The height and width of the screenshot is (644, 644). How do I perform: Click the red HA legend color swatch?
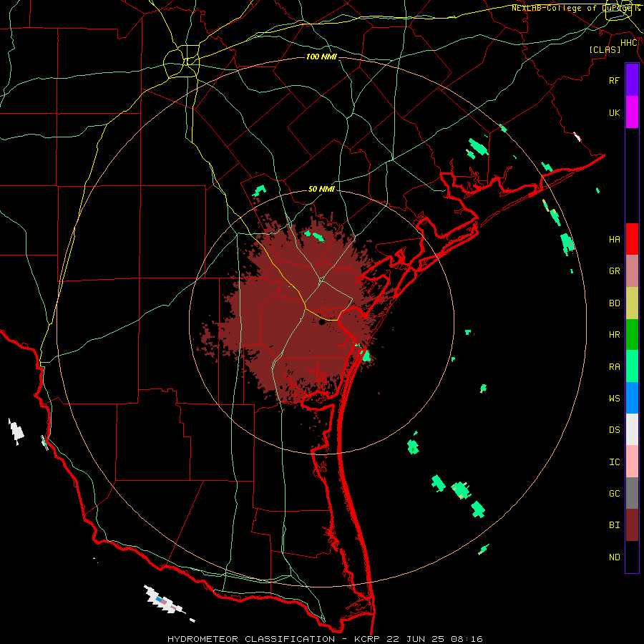point(632,239)
